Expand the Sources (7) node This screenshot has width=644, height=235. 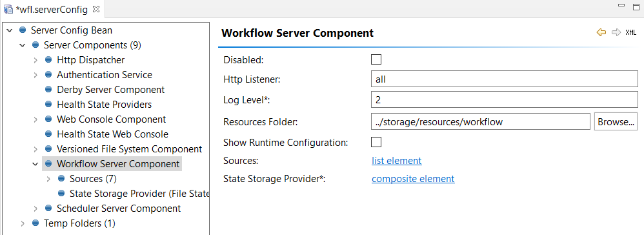(x=48, y=179)
